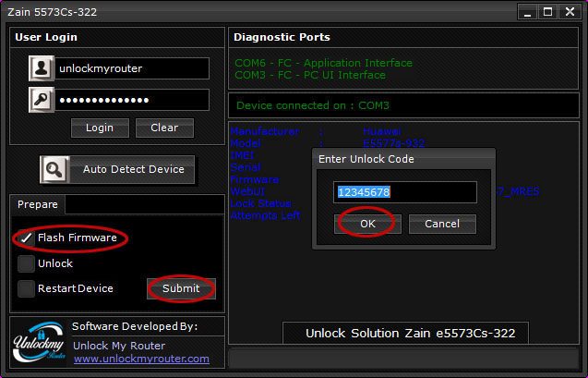
Task: Open the www.unlockmyrouter.com link
Action: 141,359
